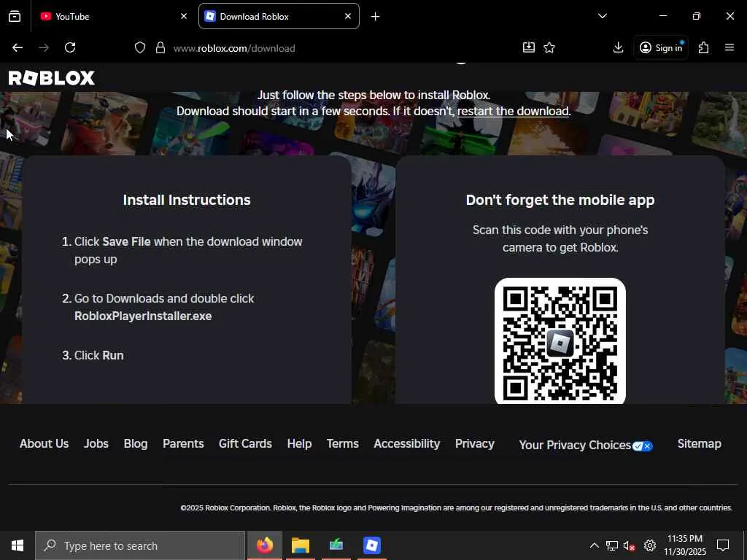Open the Windows Start menu
Screen dimensions: 747x560
coord(18,545)
